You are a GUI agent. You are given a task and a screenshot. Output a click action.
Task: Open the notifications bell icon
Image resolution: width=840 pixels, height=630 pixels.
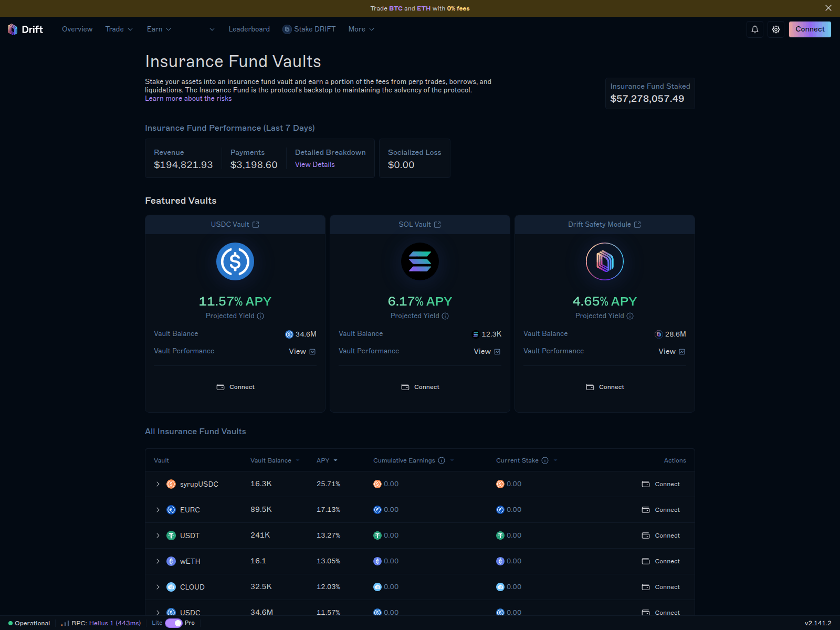754,29
